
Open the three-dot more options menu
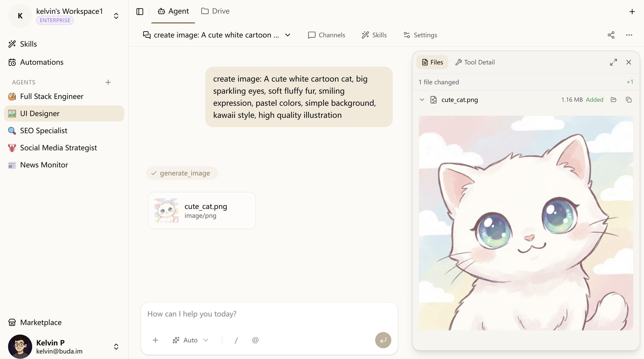pyautogui.click(x=629, y=35)
